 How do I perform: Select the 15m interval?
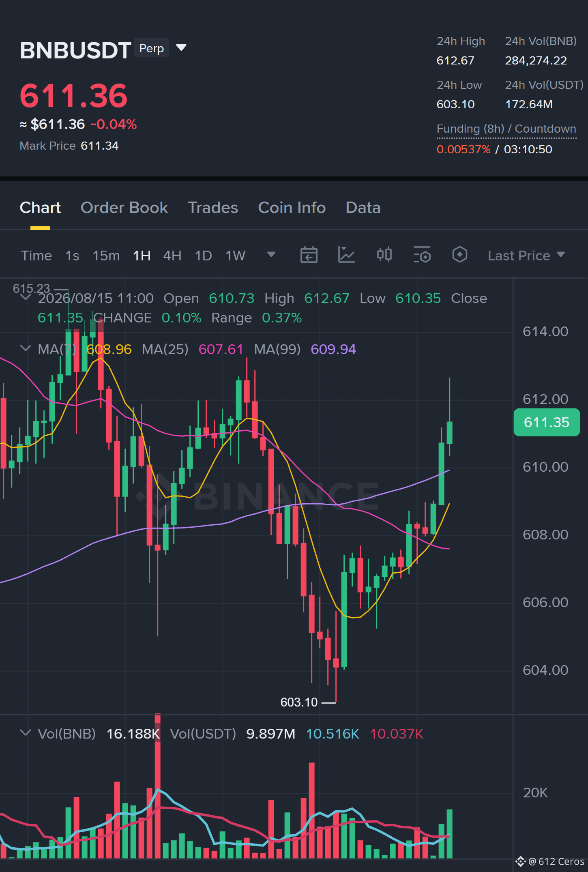coord(106,256)
